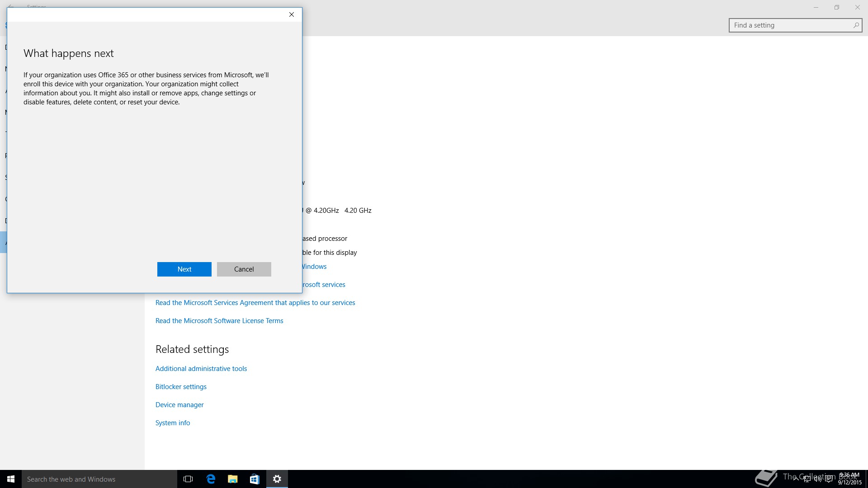This screenshot has width=868, height=488.
Task: Minimize the Settings window
Action: coord(816,7)
